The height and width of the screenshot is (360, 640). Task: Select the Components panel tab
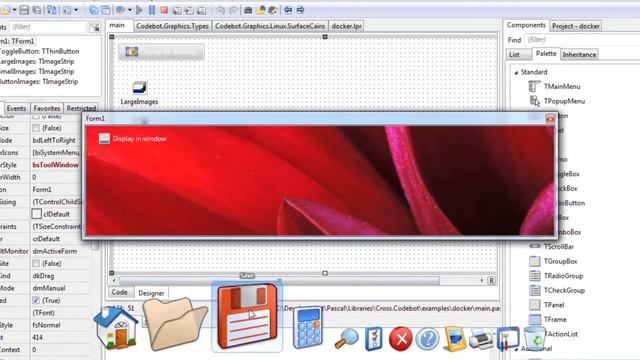pyautogui.click(x=526, y=25)
